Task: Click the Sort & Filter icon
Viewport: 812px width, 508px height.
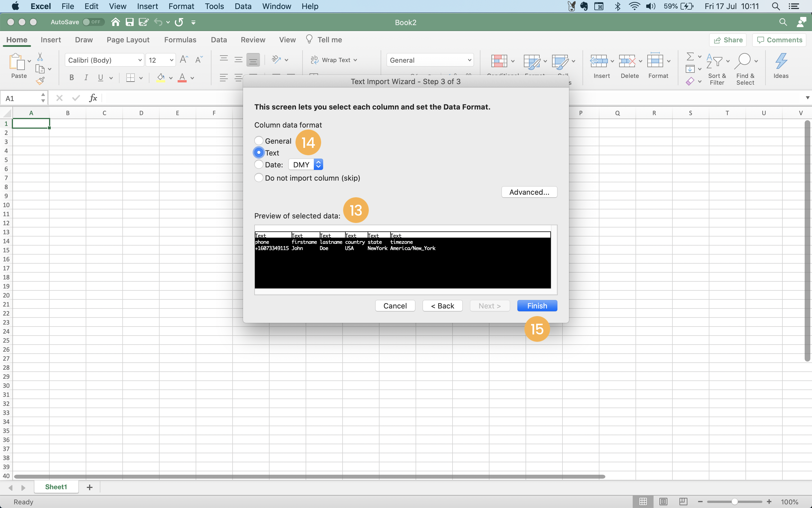Action: [714, 62]
